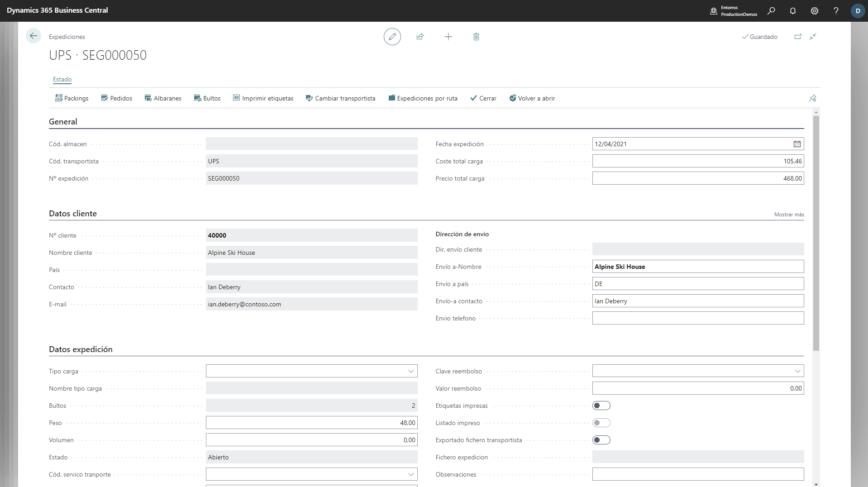Click Dynamics 365 Business Central title
This screenshot has width=868, height=487.
(57, 10)
